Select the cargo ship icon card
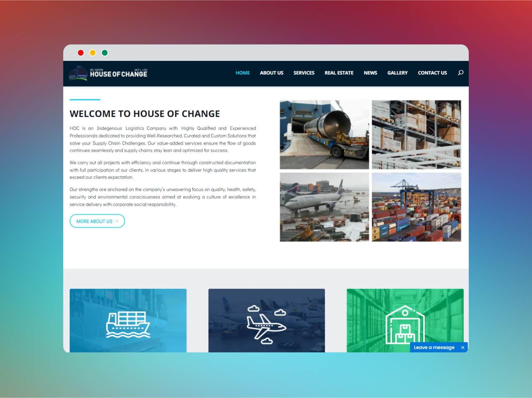 click(x=128, y=320)
